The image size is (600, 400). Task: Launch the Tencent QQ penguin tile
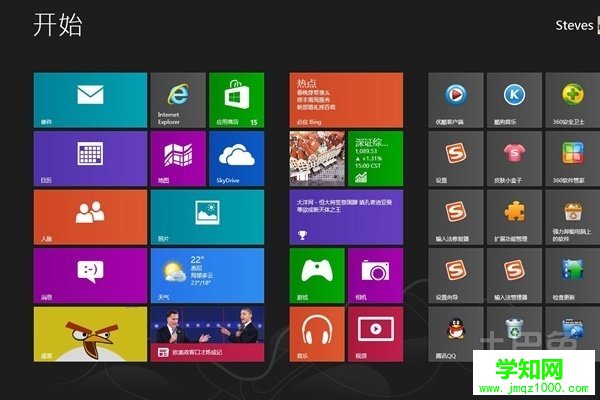click(456, 334)
